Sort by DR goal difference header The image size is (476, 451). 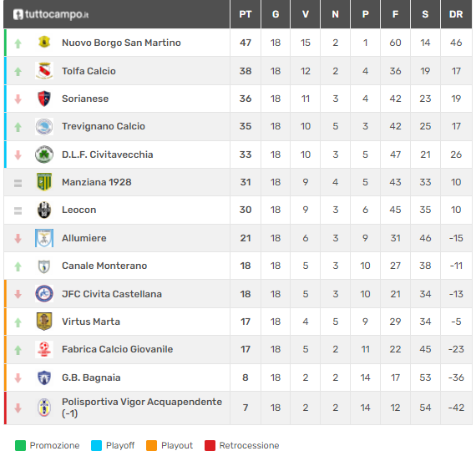(456, 14)
